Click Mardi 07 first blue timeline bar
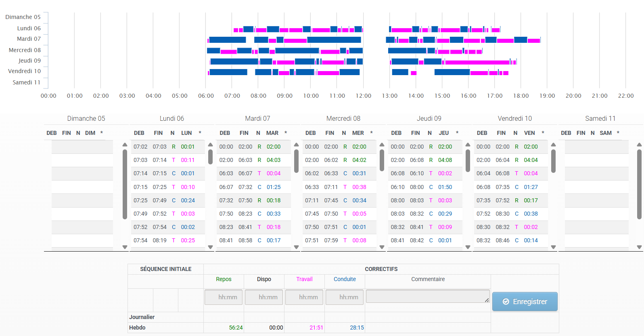 click(x=228, y=40)
